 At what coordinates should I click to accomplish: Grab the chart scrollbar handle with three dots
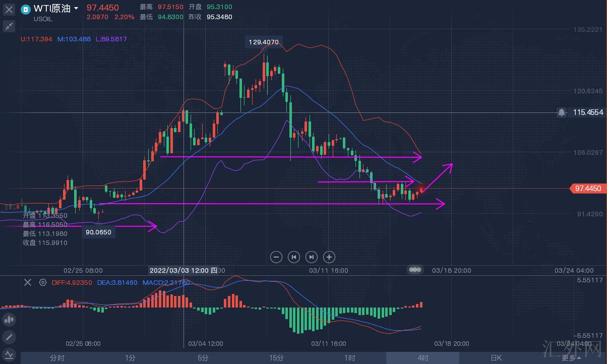pos(415,270)
